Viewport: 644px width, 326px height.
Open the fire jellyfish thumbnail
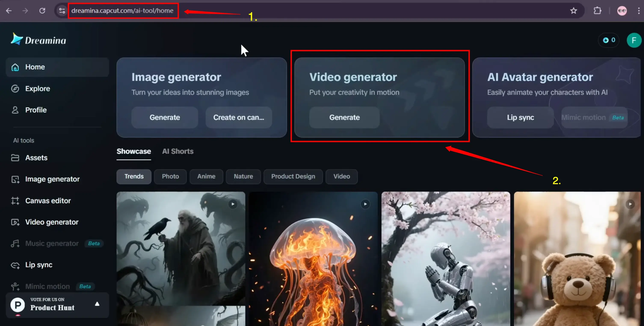(313, 259)
